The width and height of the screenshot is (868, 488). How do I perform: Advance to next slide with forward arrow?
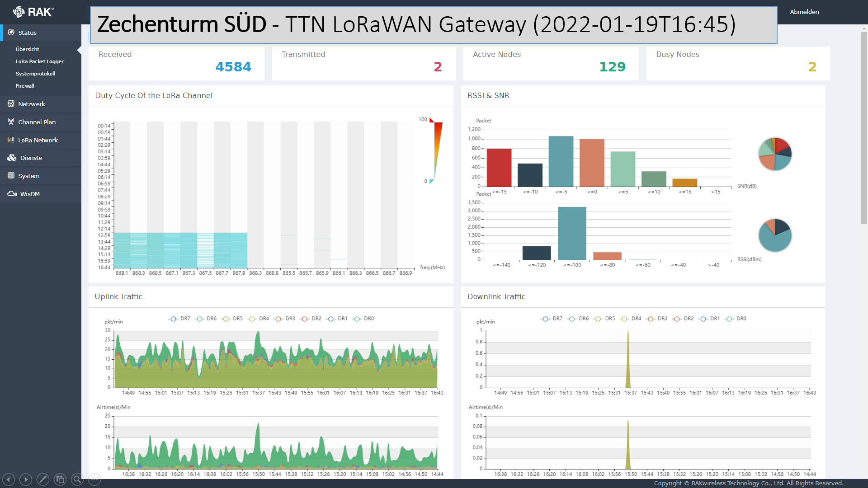[26, 479]
